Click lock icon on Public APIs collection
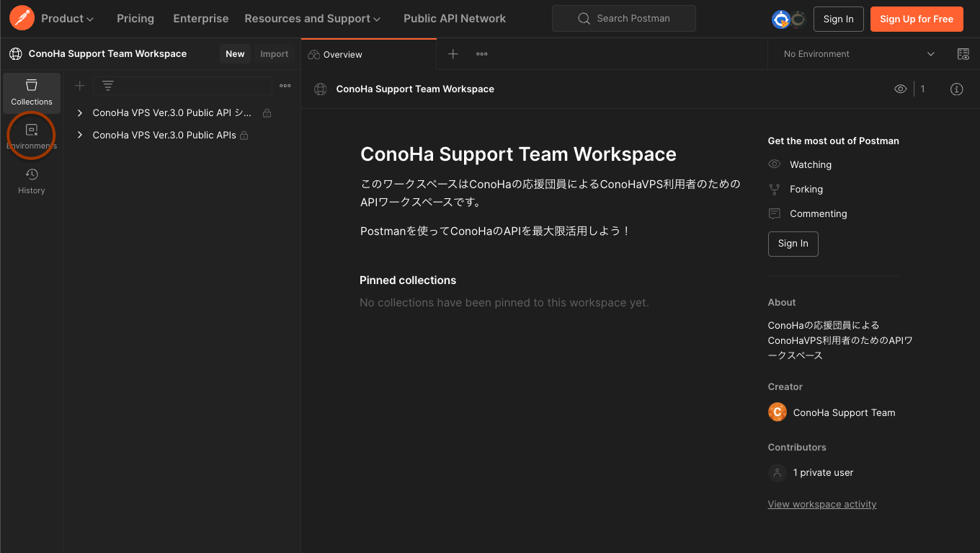The height and width of the screenshot is (553, 980). pyautogui.click(x=244, y=136)
